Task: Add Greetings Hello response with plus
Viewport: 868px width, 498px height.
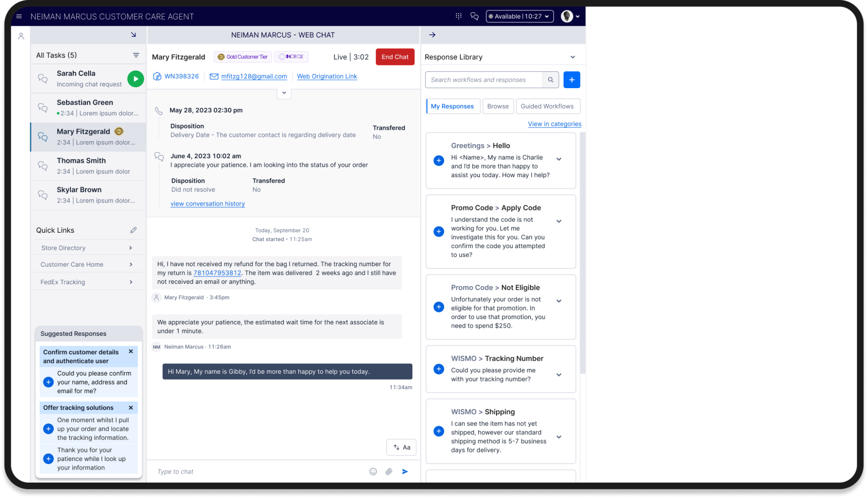Action: [438, 160]
